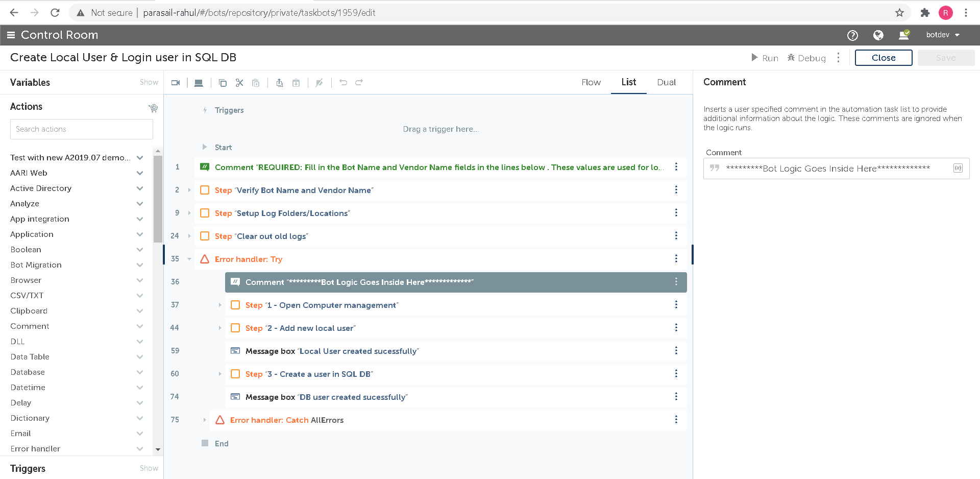This screenshot has width=980, height=479.
Task: Click the Run button
Action: coord(765,58)
